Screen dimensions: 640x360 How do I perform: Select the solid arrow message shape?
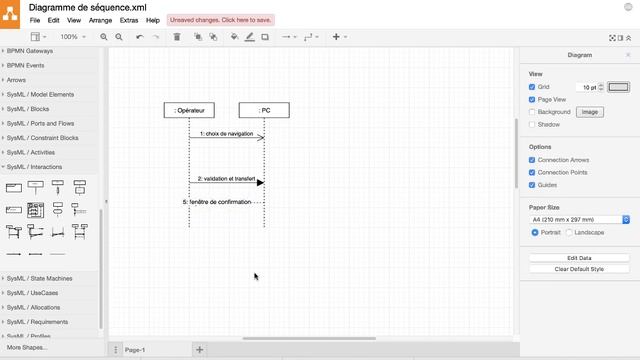click(13, 254)
